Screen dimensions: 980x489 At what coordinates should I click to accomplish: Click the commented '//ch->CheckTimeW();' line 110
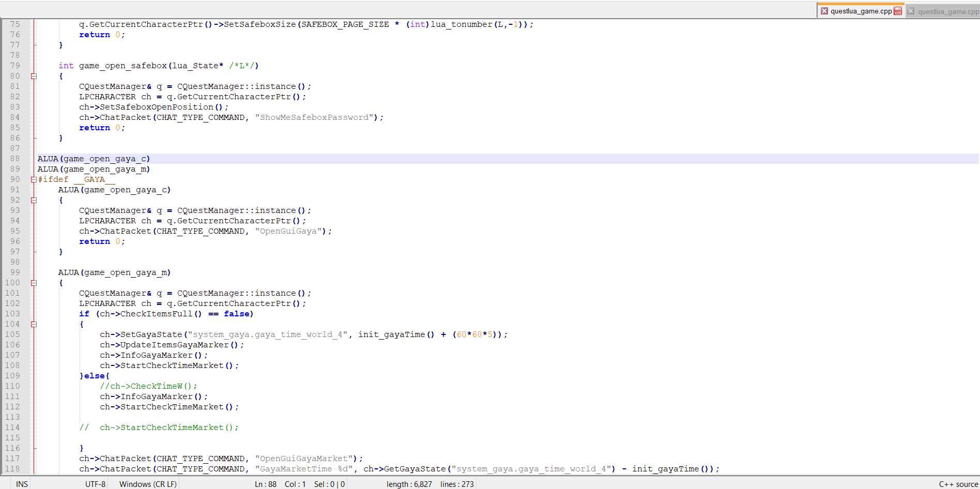pos(148,386)
